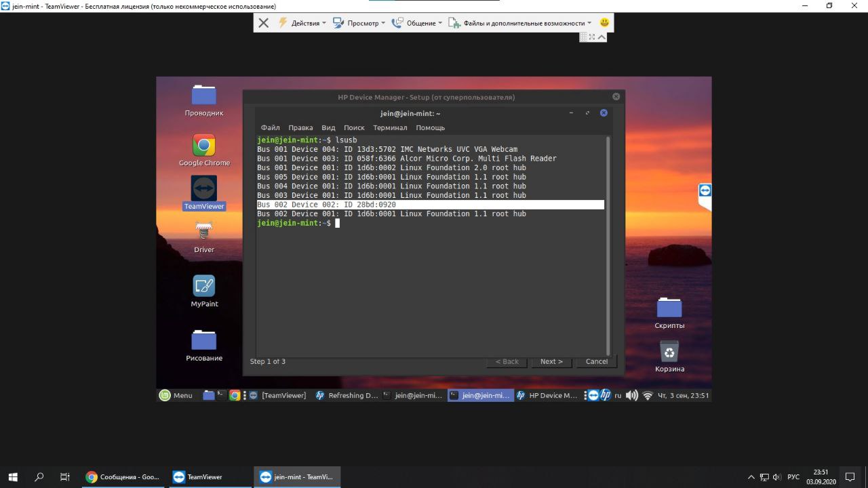
Task: Open the Просмотр dropdown menu
Action: point(359,23)
